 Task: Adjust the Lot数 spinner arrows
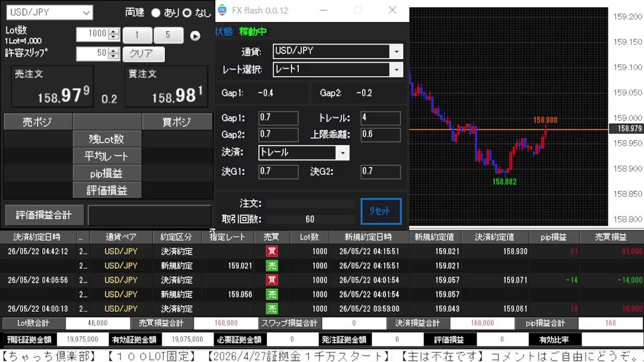click(x=114, y=34)
